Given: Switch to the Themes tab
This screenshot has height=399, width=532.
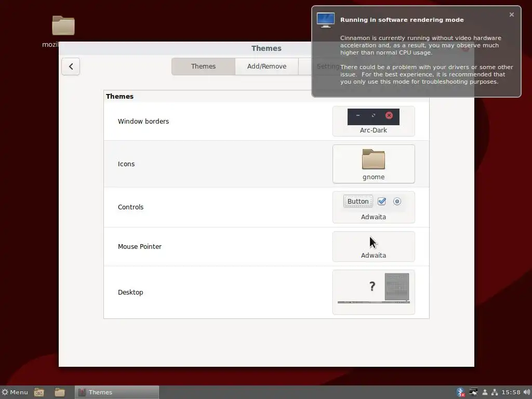Looking at the screenshot, I should (203, 66).
